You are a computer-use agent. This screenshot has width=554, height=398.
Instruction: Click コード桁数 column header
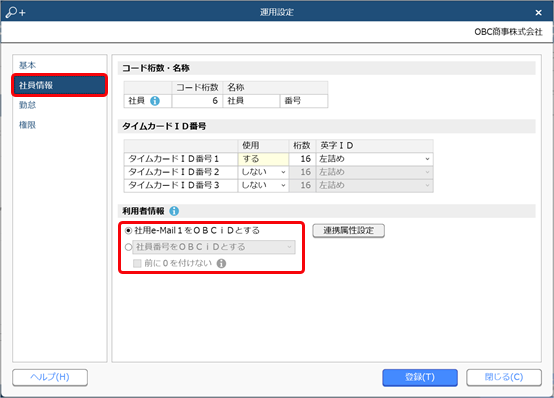(197, 88)
